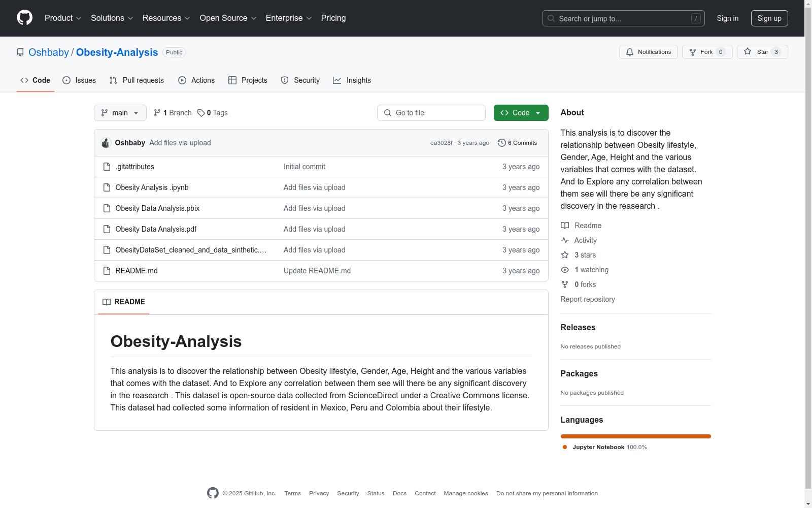
Task: Open the Privacy footer link
Action: (319, 493)
